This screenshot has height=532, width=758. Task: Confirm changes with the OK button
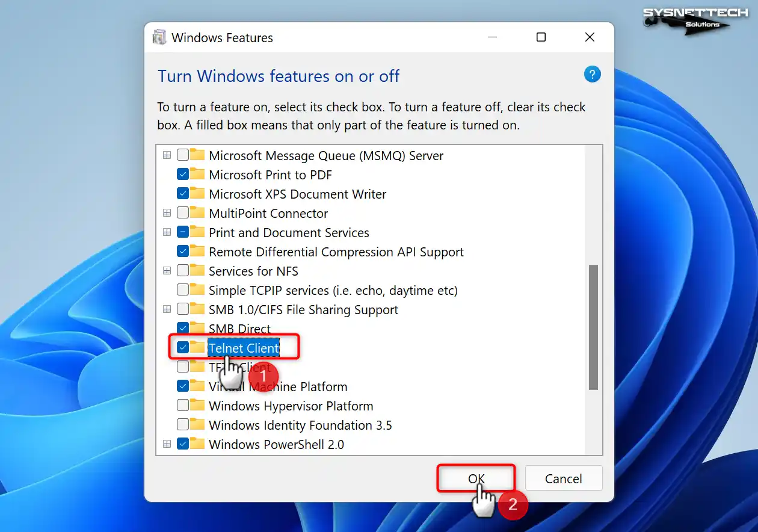coord(475,478)
